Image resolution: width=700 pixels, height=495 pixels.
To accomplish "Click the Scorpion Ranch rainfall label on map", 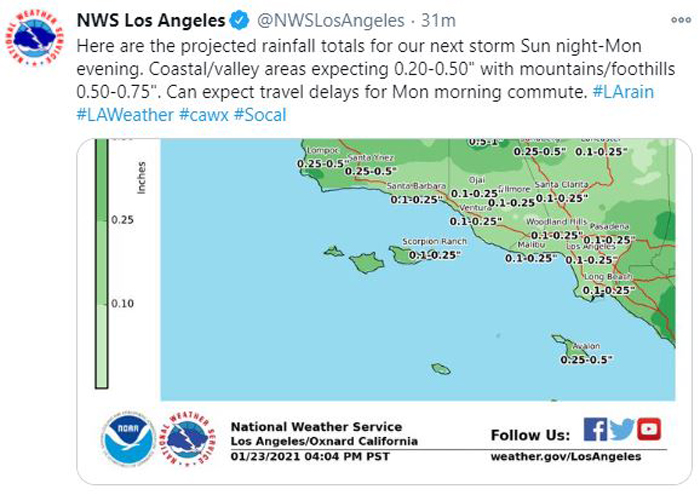I will [434, 254].
